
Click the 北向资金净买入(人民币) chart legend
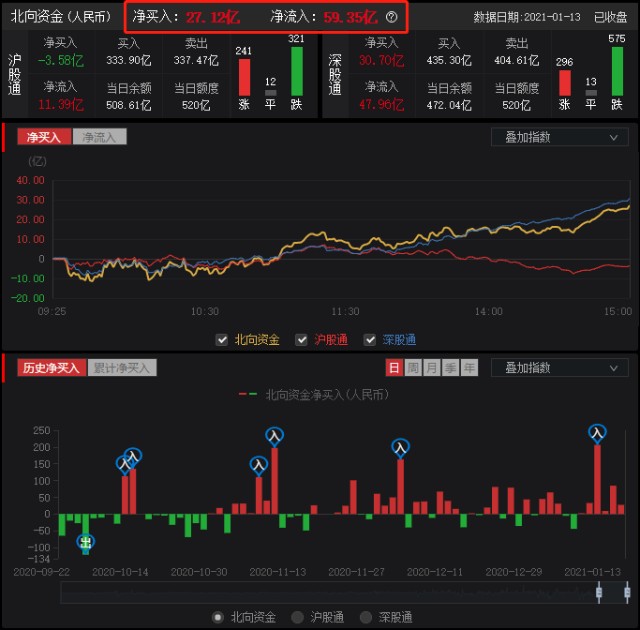pos(314,394)
